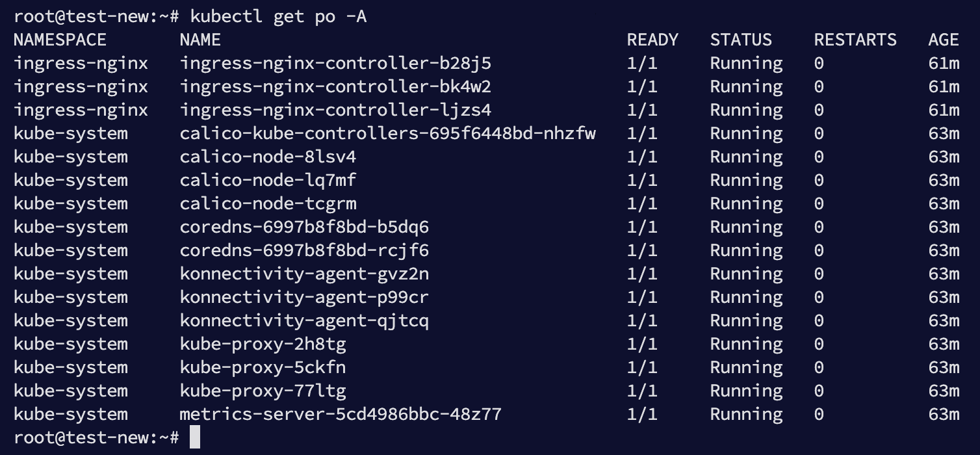980x455 pixels.
Task: Click the RESTARTS column header
Action: pyautogui.click(x=855, y=40)
